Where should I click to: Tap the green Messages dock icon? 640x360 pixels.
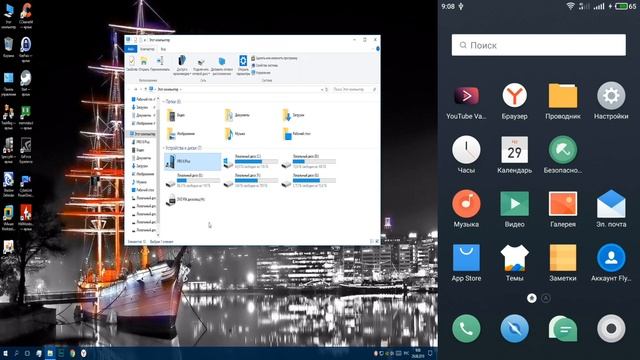[563, 329]
